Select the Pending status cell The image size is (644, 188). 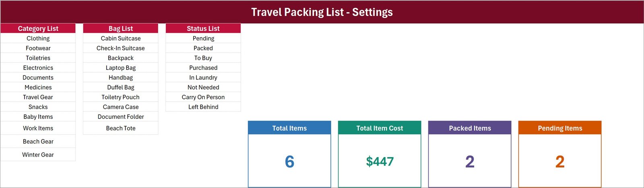click(x=203, y=38)
